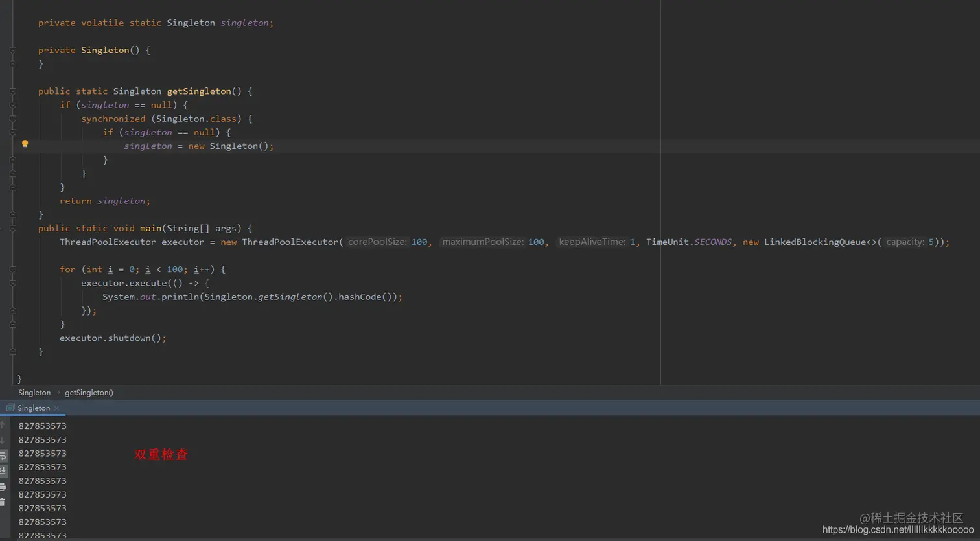Click the Singleton breadcrumb
The height and width of the screenshot is (541, 980).
[x=34, y=393]
